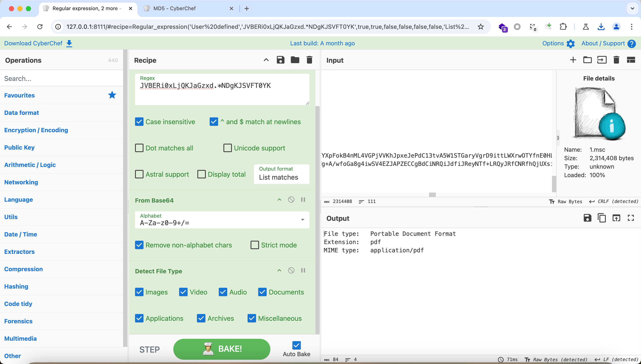Save the recipe with floppy icon
This screenshot has width=641, height=364.
(x=280, y=60)
